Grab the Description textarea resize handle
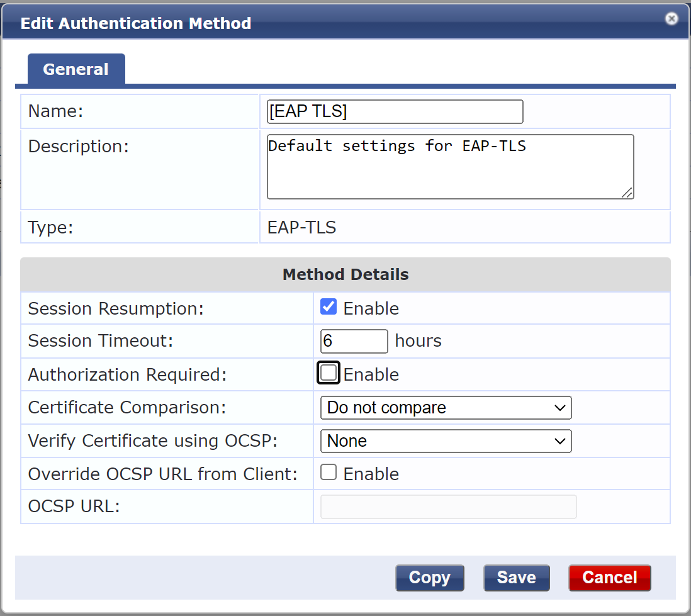691x616 pixels. point(627,193)
